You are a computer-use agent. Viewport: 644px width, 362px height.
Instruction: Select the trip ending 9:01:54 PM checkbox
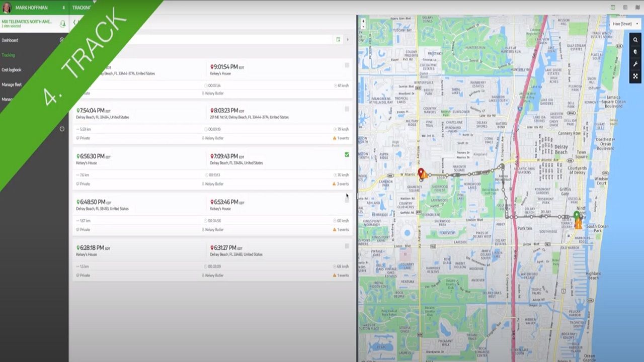tap(347, 65)
